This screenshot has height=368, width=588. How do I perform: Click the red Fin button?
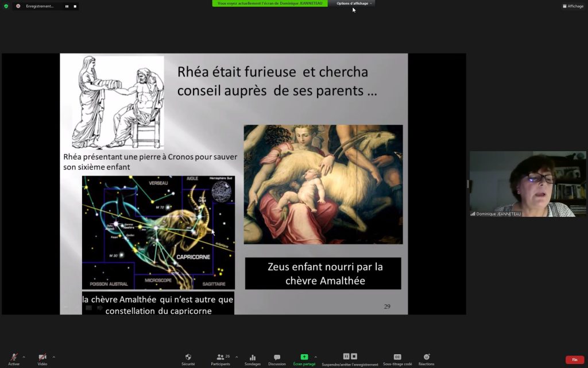pos(574,360)
